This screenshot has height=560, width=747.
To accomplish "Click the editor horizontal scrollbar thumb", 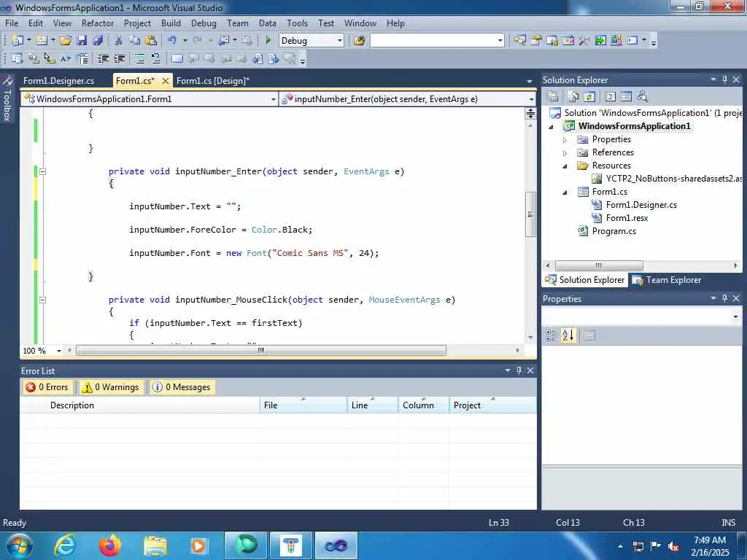I will click(261, 351).
